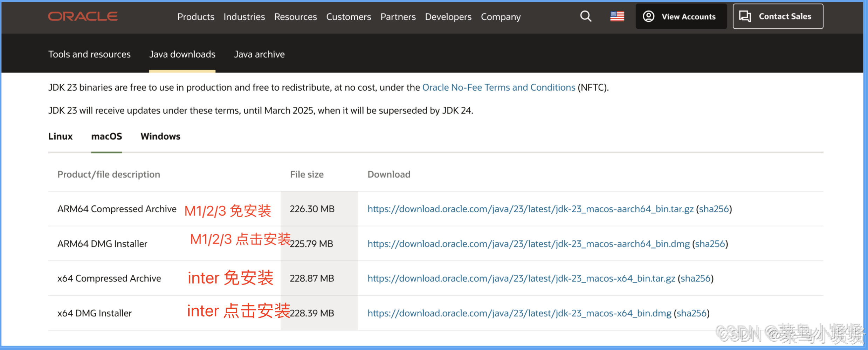
Task: Click the 228.39 MB file size
Action: [x=312, y=313]
